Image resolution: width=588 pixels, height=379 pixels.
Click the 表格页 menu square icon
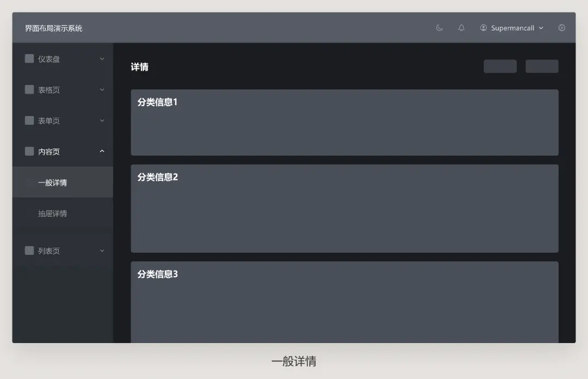pos(29,89)
